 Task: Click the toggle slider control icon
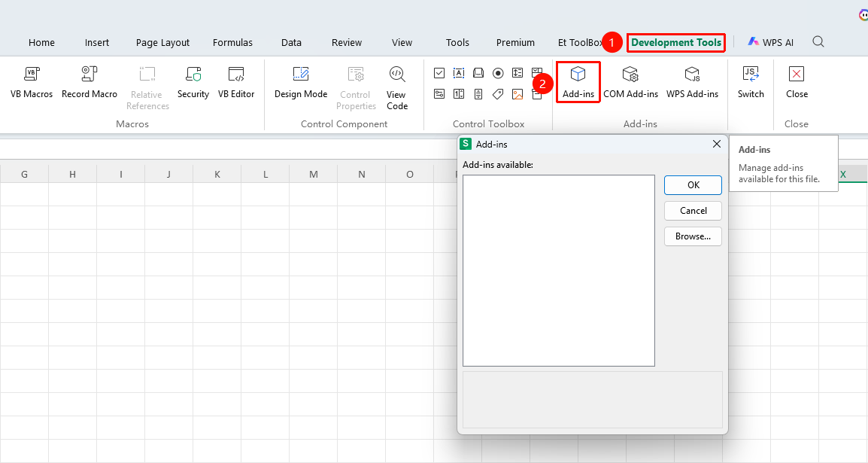pos(439,94)
